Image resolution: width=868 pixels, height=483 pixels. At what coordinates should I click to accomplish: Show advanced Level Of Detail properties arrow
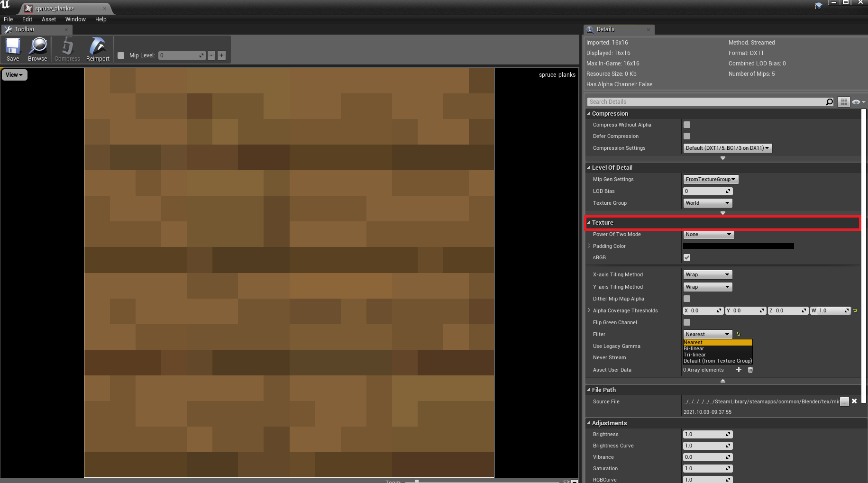(723, 213)
